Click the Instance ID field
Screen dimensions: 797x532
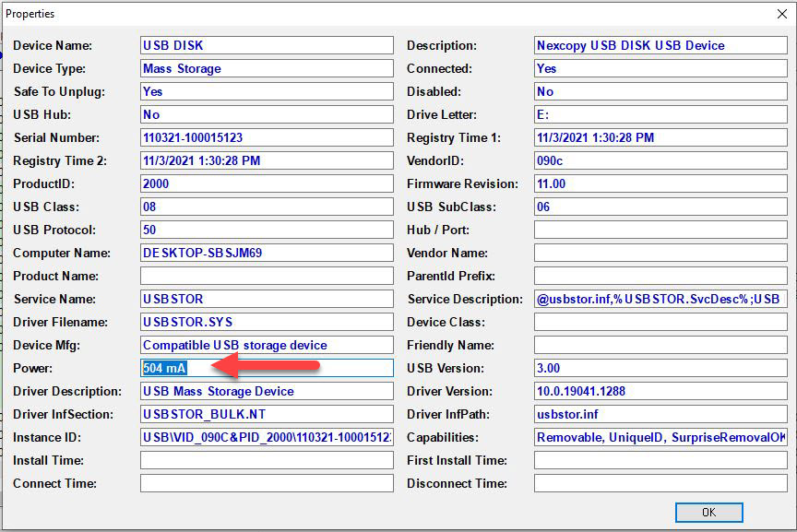pos(268,437)
